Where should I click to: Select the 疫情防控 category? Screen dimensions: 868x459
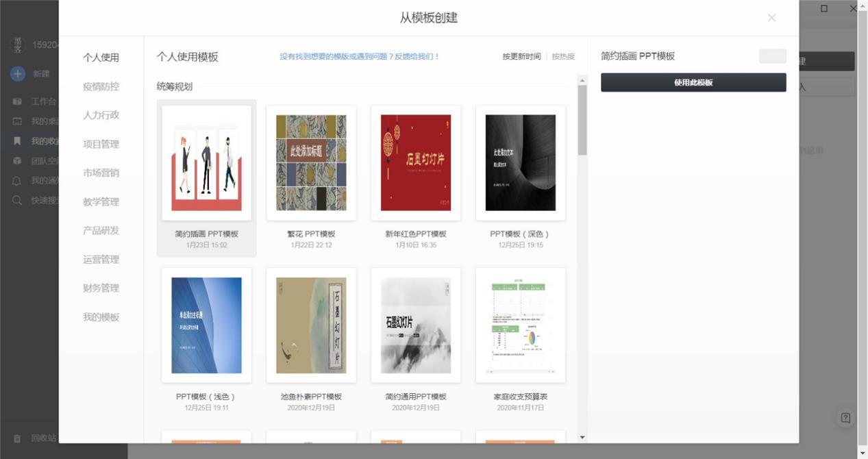(101, 86)
